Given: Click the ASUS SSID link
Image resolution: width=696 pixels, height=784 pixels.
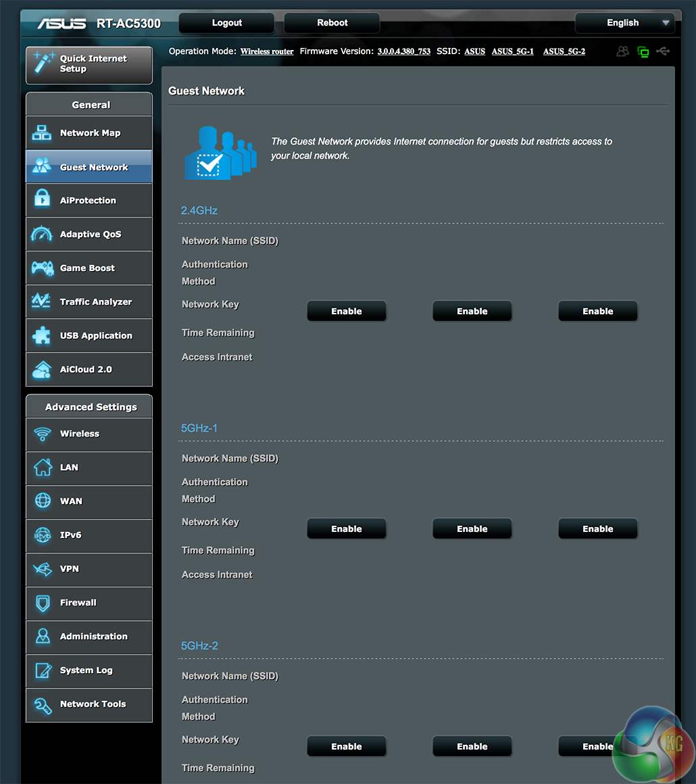Looking at the screenshot, I should pyautogui.click(x=474, y=51).
